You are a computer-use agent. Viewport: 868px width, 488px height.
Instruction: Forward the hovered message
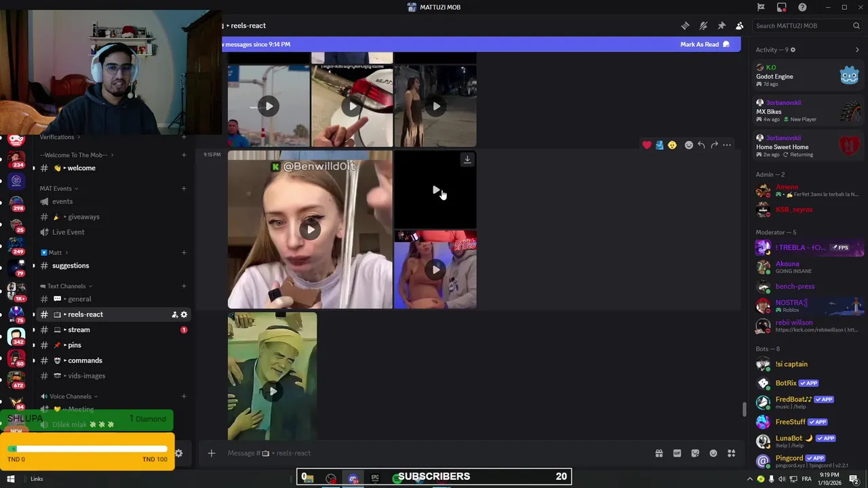coord(714,145)
